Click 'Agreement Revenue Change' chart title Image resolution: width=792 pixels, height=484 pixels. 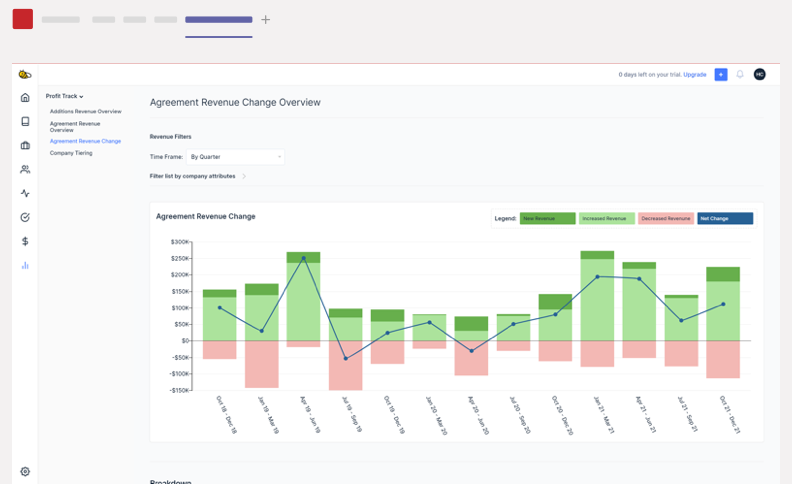click(206, 216)
